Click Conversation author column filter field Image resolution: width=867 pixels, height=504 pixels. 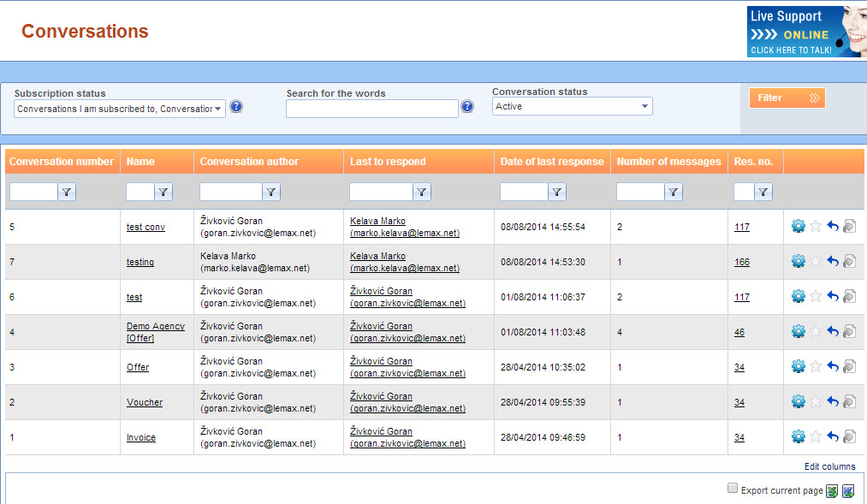tap(230, 192)
